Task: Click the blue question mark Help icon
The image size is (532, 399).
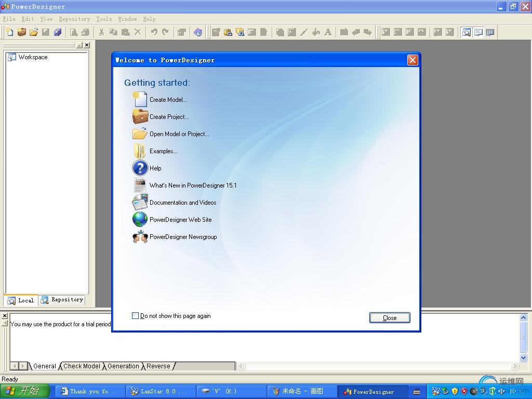Action: [140, 168]
